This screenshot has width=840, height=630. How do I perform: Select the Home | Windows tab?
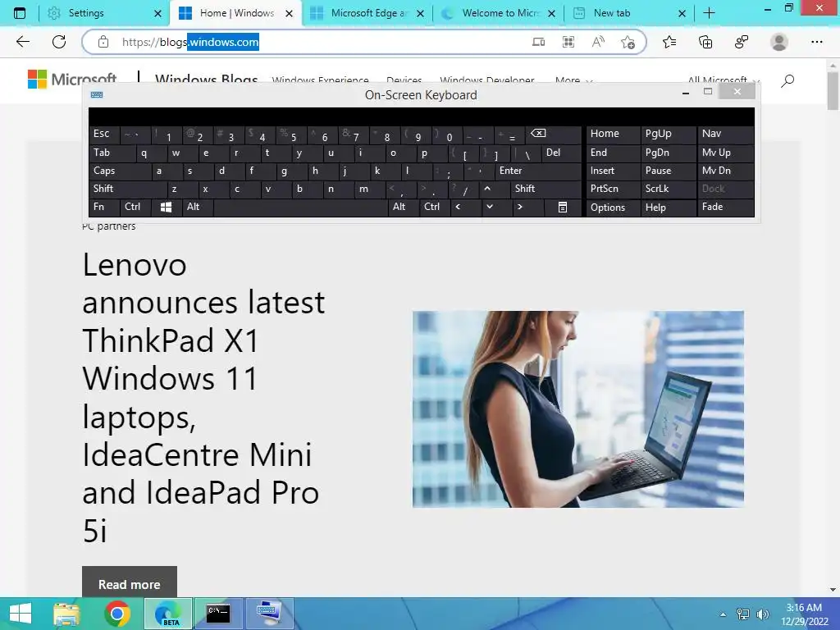click(x=237, y=13)
